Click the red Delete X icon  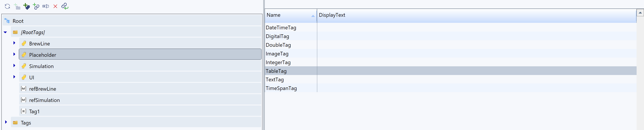coord(55,6)
